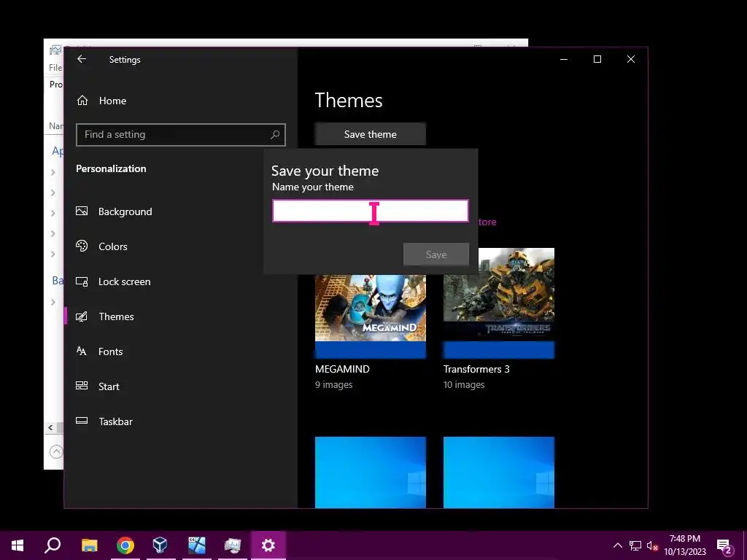Go to Lock screen settings
The width and height of the screenshot is (747, 560).
pos(113,281)
